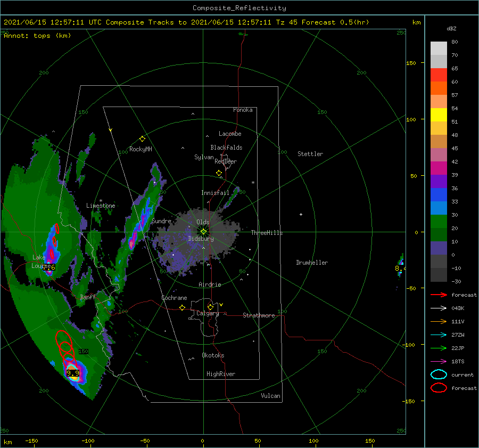Click the yellow diamond radar center at Olds
Image resolution: width=479 pixels, height=448 pixels.
pyautogui.click(x=203, y=232)
